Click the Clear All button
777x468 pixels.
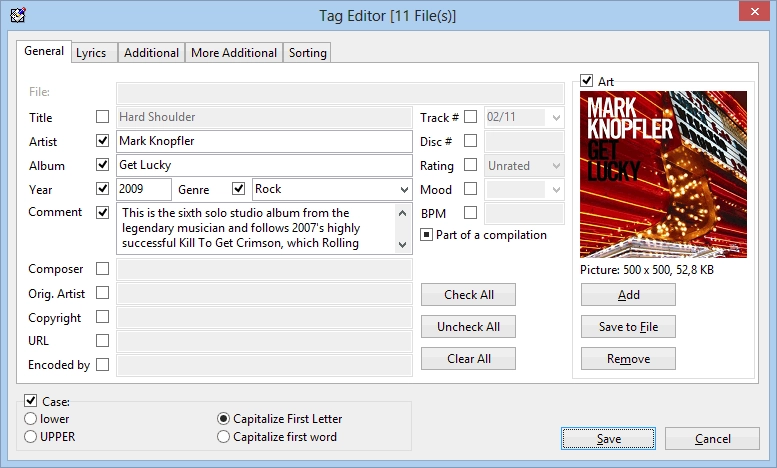(x=468, y=358)
